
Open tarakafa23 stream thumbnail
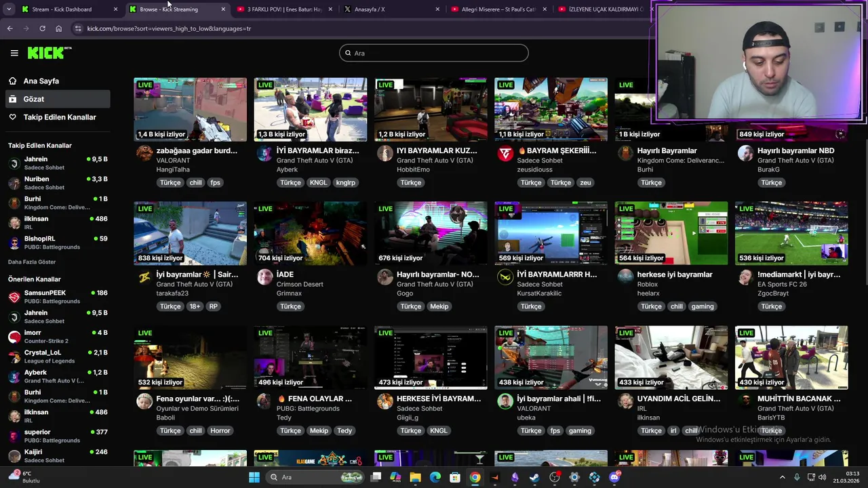coord(191,233)
